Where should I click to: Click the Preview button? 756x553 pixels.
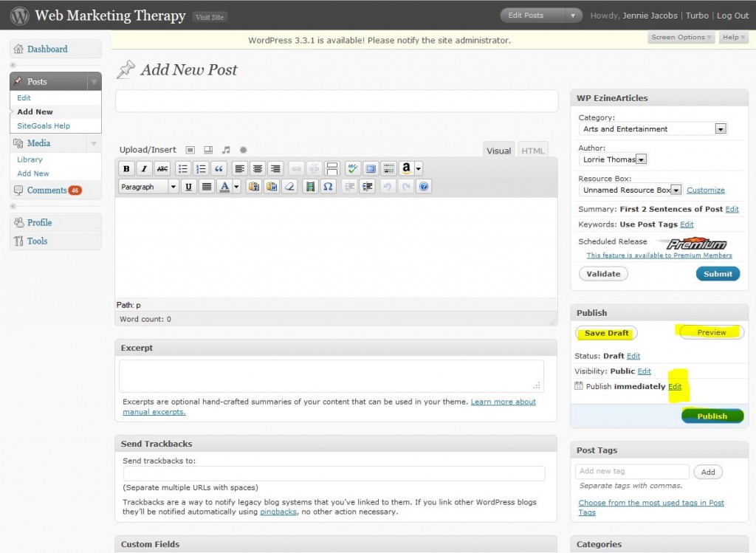coord(711,332)
